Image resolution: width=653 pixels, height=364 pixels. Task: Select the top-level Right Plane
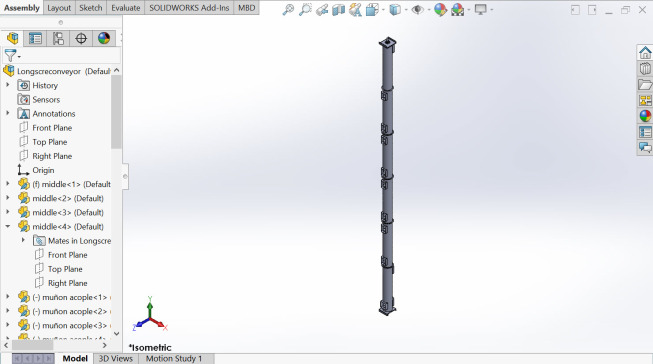(x=45, y=156)
